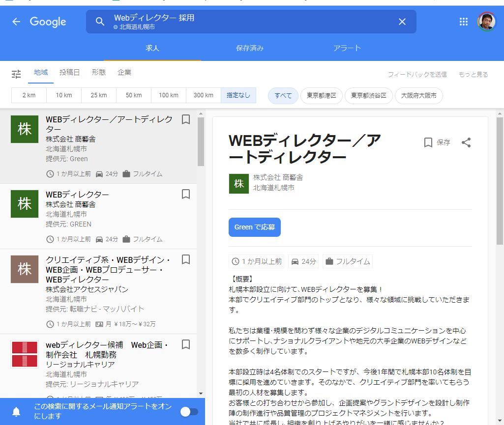Open フィードバックを送信 link

[x=417, y=75]
